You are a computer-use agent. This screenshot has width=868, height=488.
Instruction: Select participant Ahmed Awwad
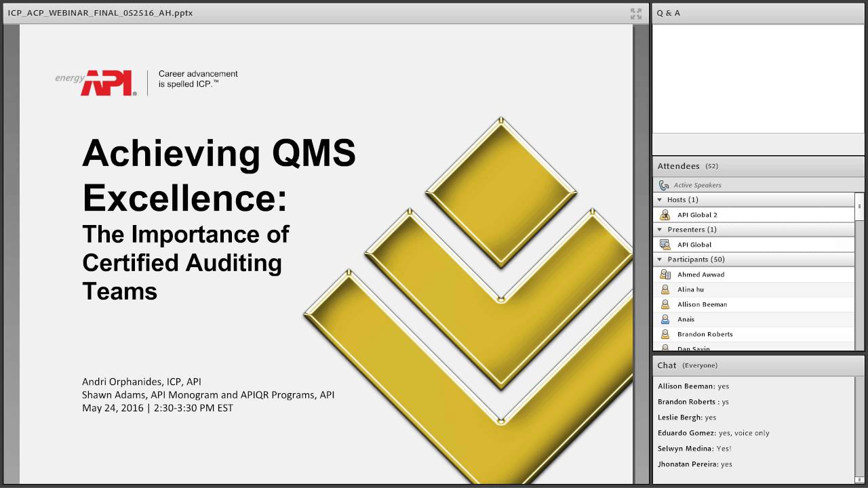(x=754, y=274)
